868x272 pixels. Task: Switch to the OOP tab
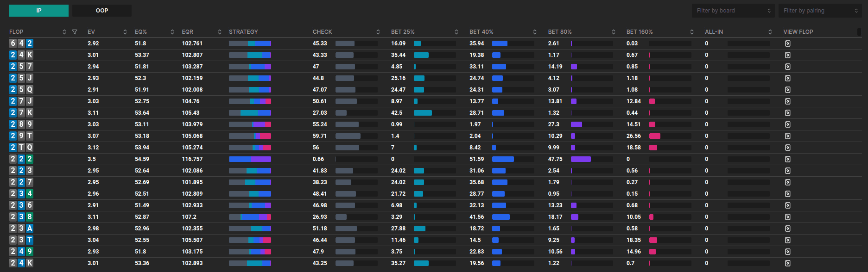(x=102, y=11)
